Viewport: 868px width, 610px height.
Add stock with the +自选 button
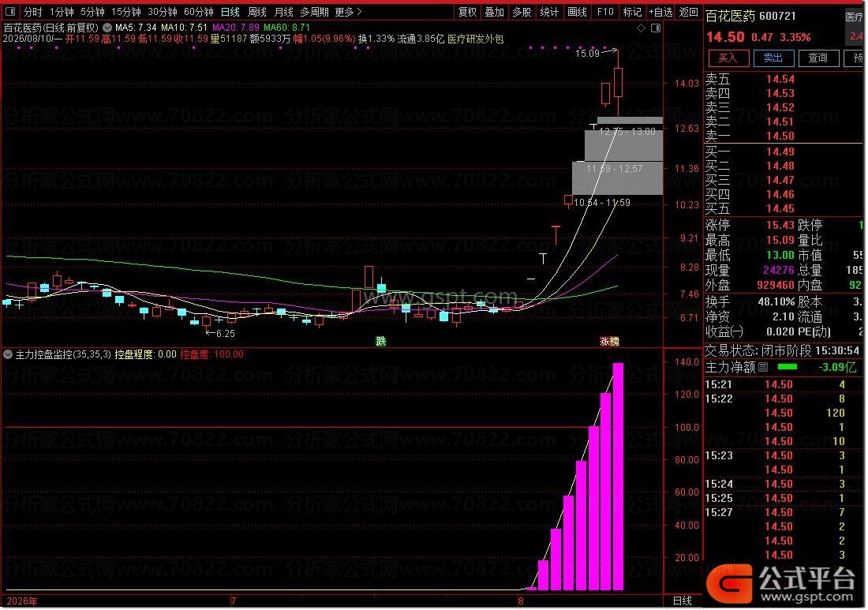coord(661,12)
